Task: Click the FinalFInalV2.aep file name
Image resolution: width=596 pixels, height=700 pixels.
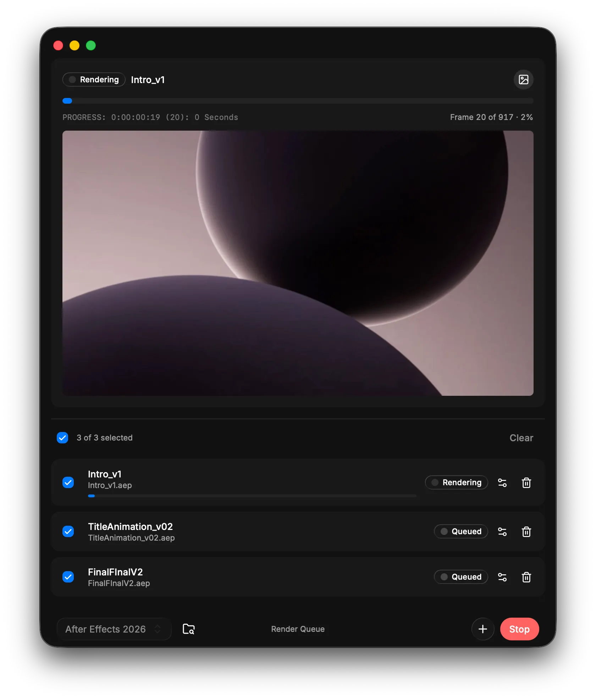Action: coord(119,583)
